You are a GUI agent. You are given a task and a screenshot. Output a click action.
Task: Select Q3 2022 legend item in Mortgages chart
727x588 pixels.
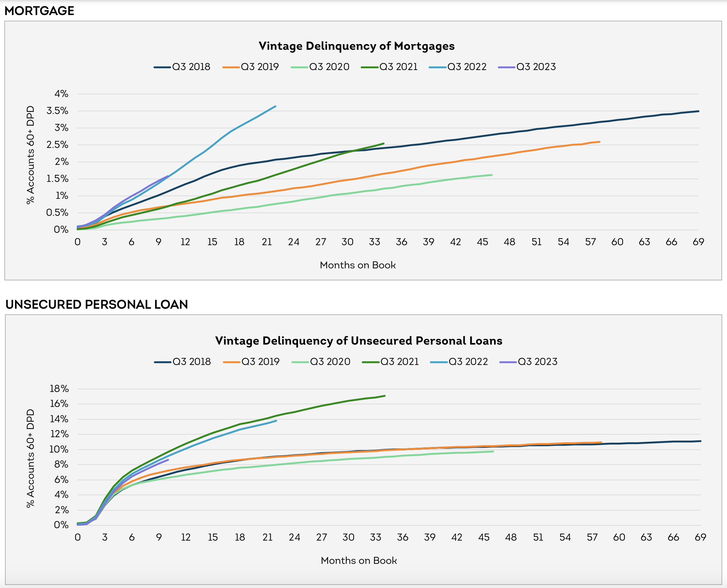pos(466,67)
